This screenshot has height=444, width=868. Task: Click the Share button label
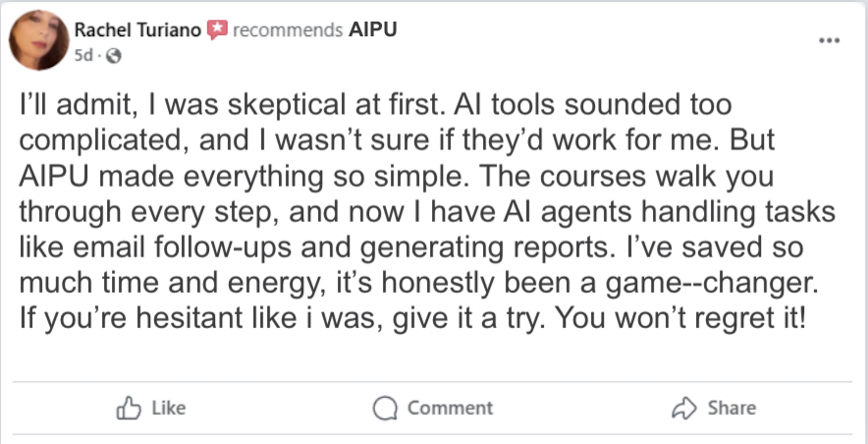pyautogui.click(x=732, y=409)
